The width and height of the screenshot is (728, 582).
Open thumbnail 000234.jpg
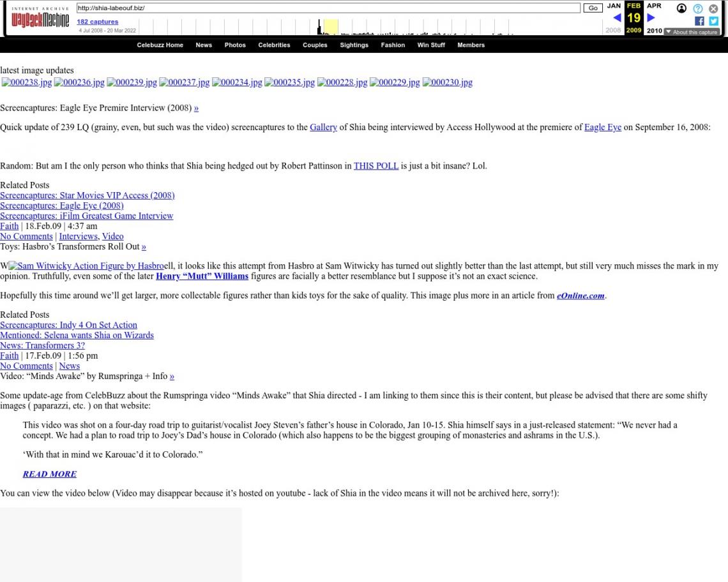click(238, 82)
